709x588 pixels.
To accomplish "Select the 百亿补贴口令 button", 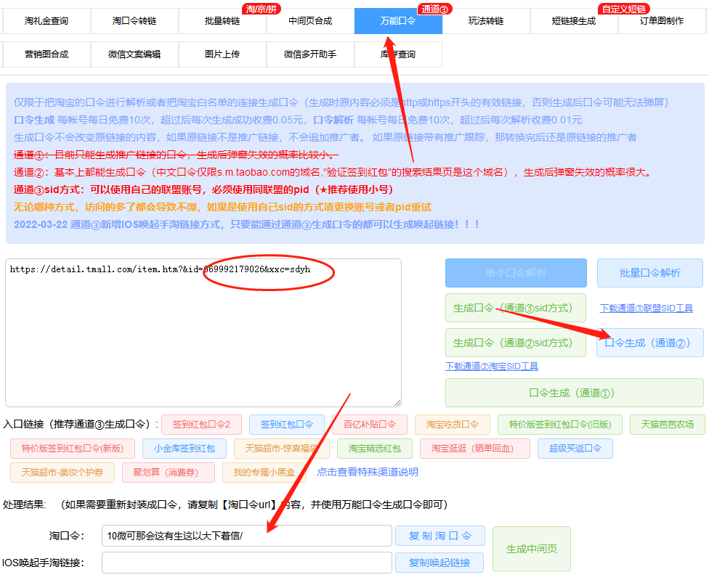I will click(370, 425).
